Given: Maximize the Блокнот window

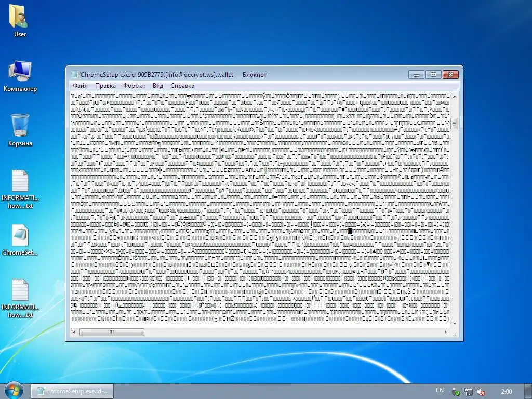Looking at the screenshot, I should point(433,74).
